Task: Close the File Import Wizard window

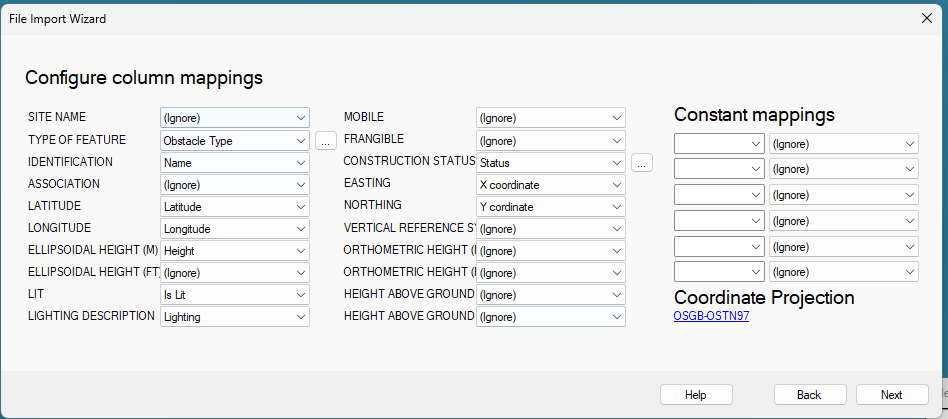Action: pyautogui.click(x=926, y=18)
